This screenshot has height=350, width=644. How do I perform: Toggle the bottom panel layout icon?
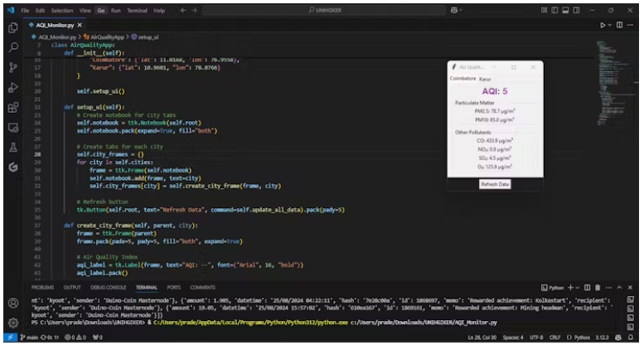564,10
